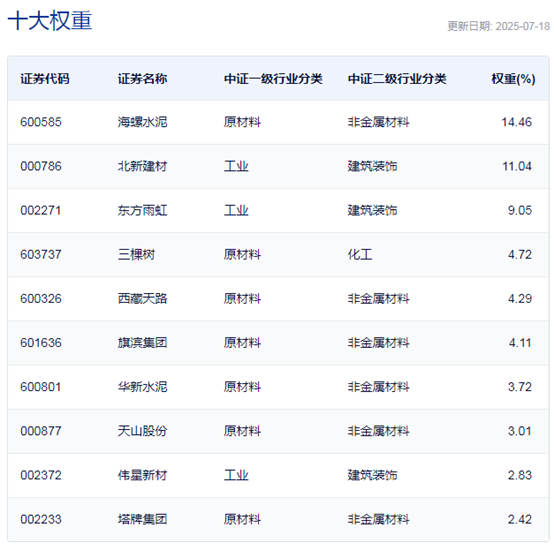Select the 天山股份 security name

142,431
